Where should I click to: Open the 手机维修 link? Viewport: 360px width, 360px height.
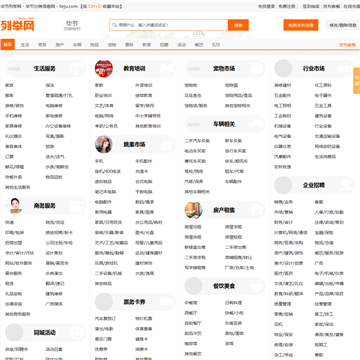[14, 116]
